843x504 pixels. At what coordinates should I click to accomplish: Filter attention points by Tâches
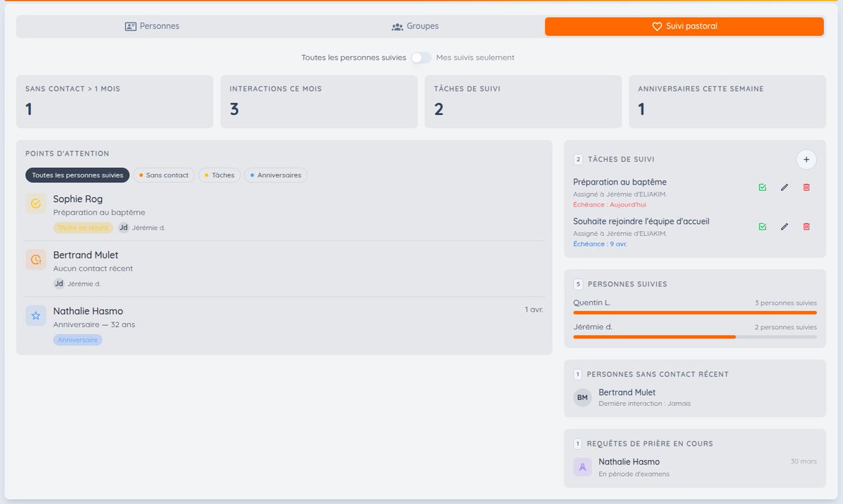(x=219, y=175)
